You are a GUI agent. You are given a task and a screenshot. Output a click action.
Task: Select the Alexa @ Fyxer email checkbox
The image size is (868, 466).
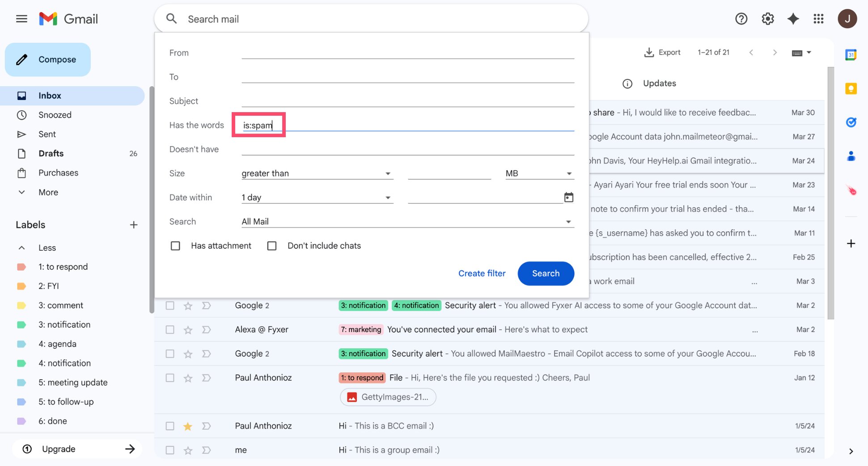tap(170, 330)
